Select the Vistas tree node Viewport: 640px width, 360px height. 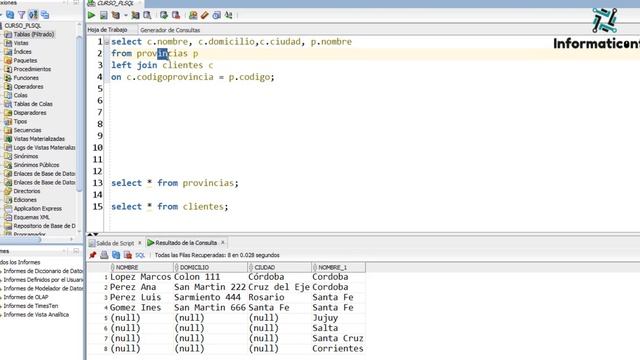point(21,43)
